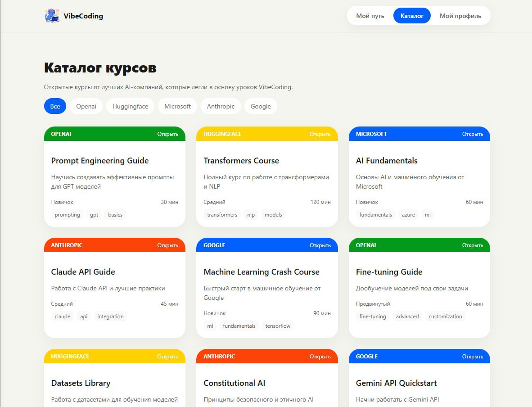Open the Мой путь tab
This screenshot has width=532, height=407.
370,16
